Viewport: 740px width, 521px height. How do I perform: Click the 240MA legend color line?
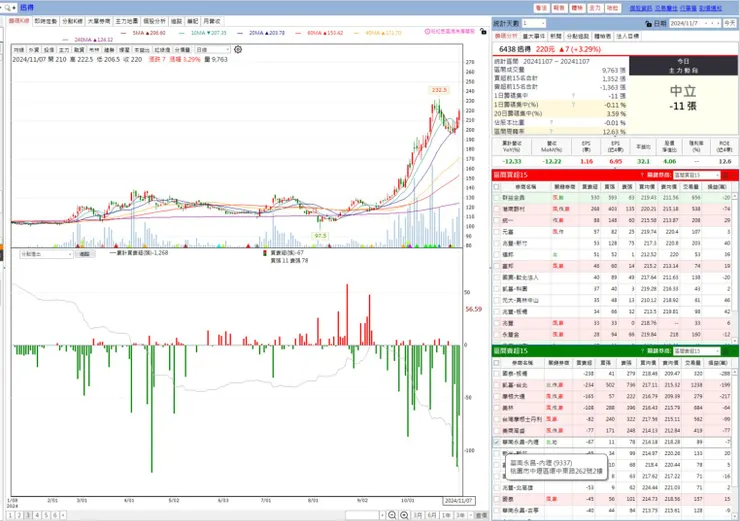click(x=66, y=40)
